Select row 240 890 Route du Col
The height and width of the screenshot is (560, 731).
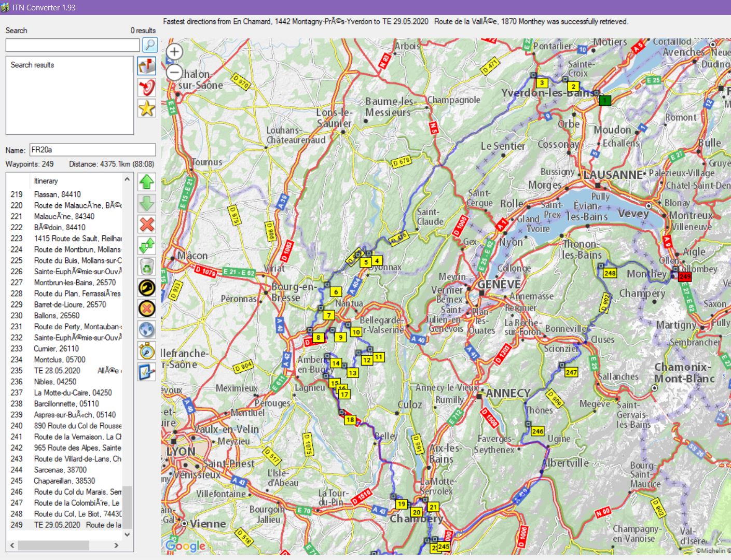tap(64, 426)
